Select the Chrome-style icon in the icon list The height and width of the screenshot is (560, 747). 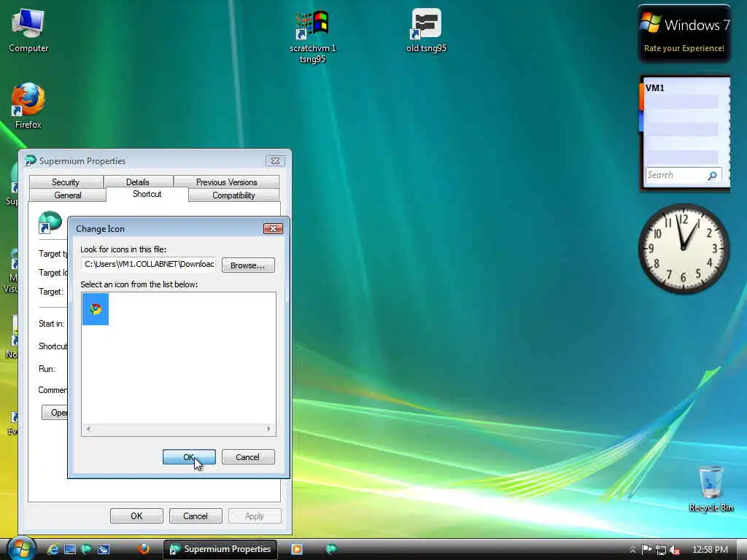[96, 309]
